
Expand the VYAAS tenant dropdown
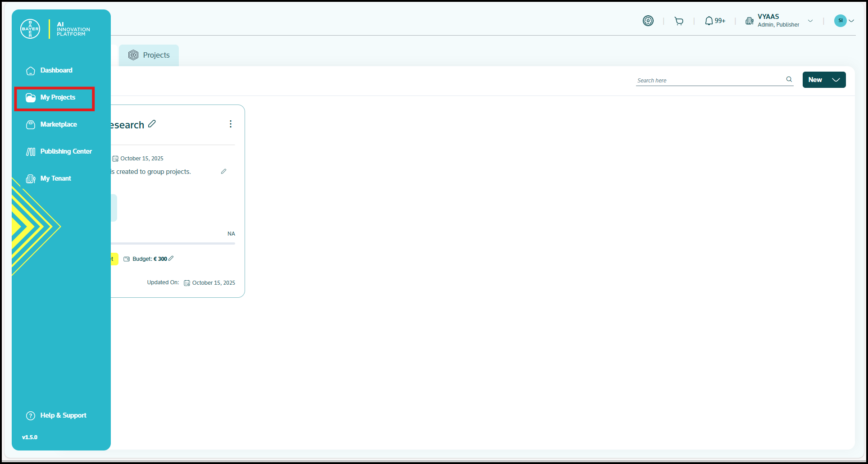pos(810,21)
